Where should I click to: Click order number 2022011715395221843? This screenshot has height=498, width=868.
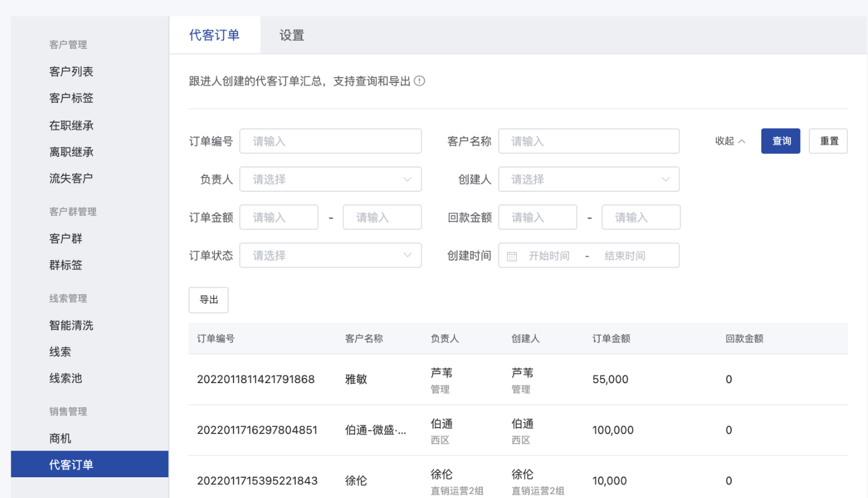point(257,481)
